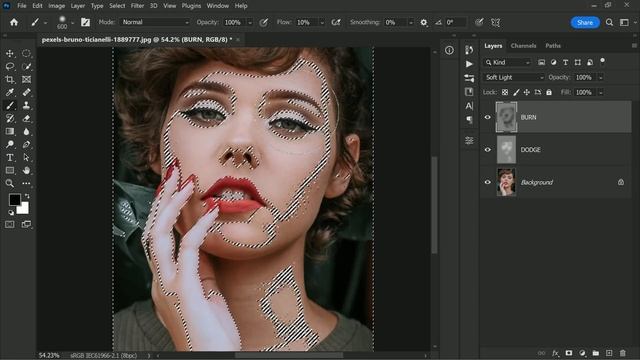
Task: Click the Share button
Action: pyautogui.click(x=585, y=22)
